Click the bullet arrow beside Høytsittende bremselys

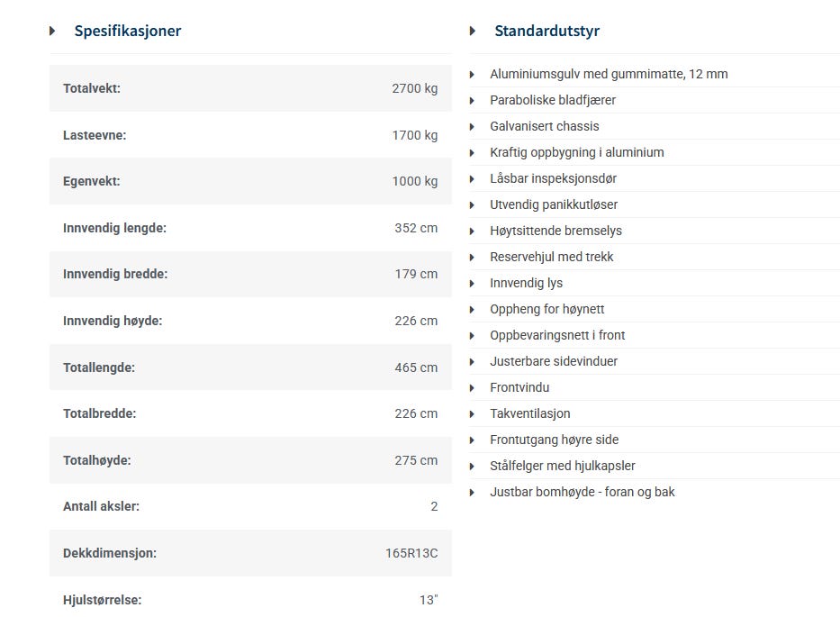click(x=472, y=231)
